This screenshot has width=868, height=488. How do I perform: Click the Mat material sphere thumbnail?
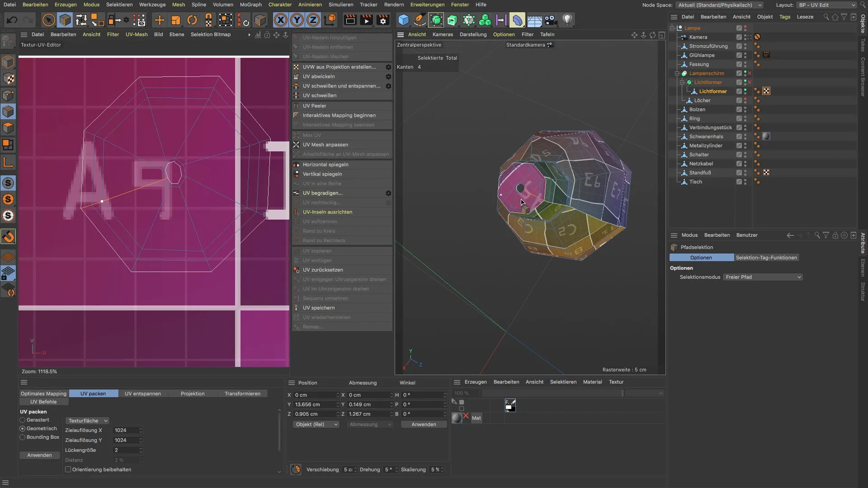tap(457, 418)
